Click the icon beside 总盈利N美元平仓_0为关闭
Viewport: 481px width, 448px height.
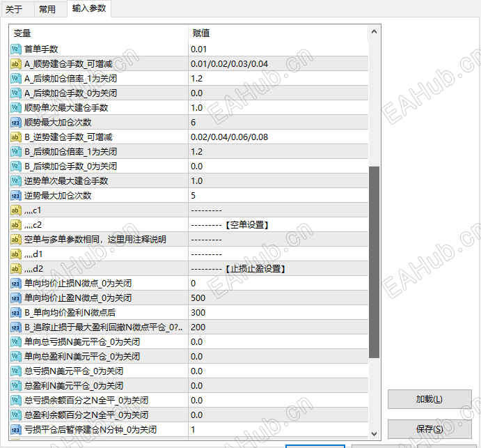coord(15,386)
